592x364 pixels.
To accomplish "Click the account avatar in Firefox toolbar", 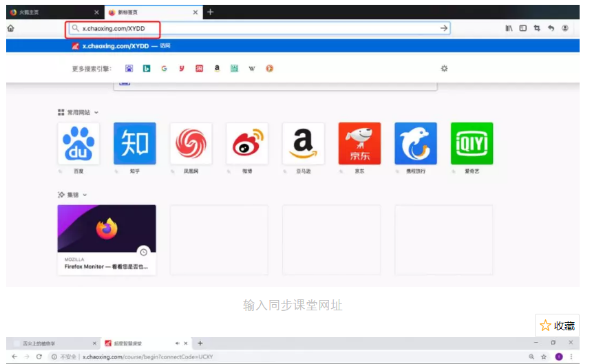I will tap(565, 28).
